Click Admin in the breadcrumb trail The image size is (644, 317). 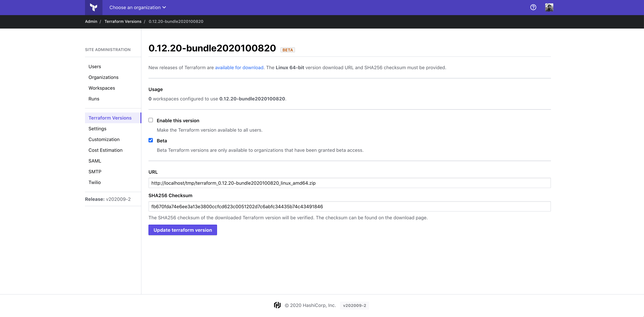click(91, 21)
